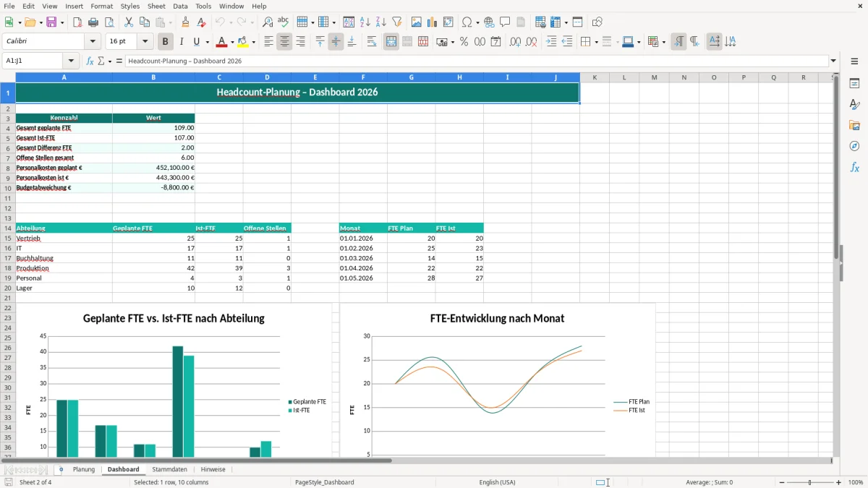This screenshot has width=868, height=488.
Task: Align the text left
Action: pyautogui.click(x=268, y=42)
